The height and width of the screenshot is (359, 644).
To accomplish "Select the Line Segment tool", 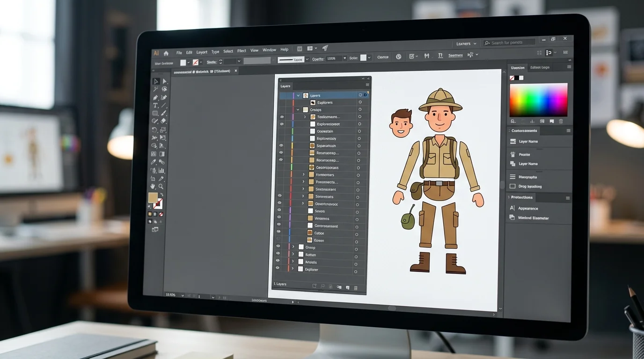I will point(164,105).
